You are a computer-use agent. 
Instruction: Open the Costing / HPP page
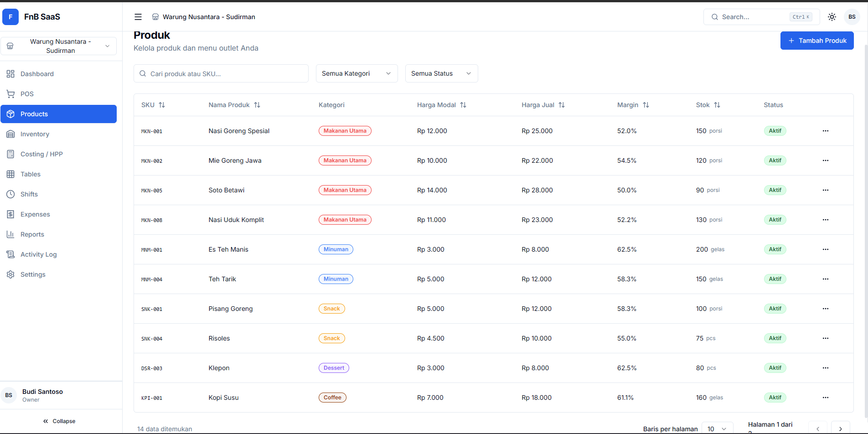tap(41, 154)
